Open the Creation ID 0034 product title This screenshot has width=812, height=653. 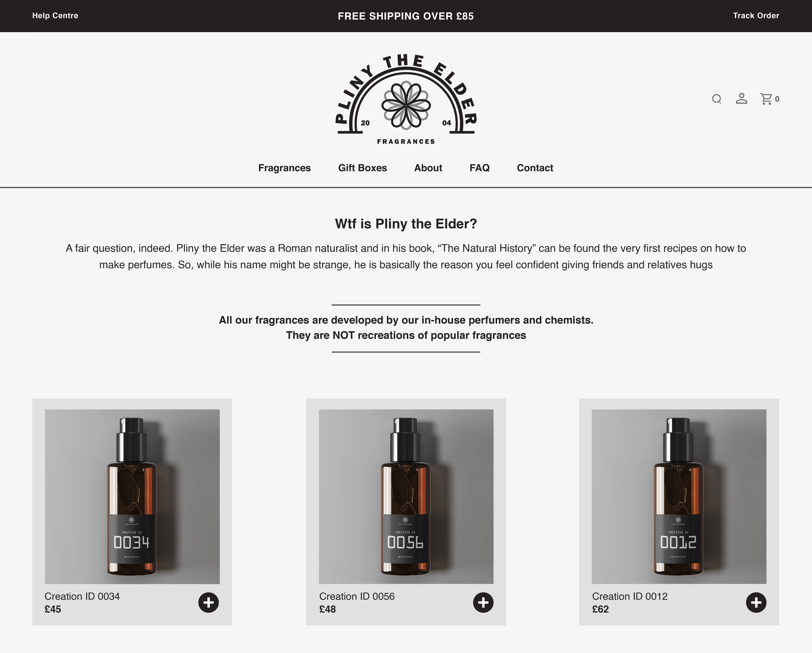tap(82, 597)
